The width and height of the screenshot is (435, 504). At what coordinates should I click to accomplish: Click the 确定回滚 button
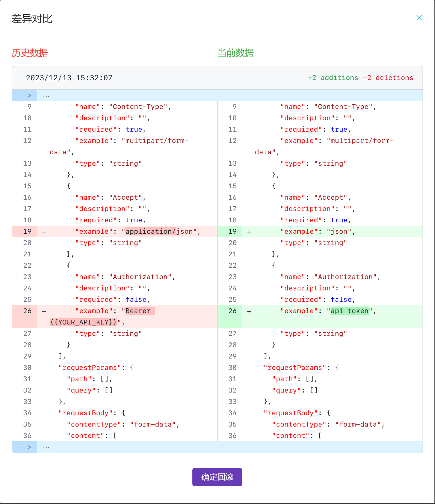217,477
